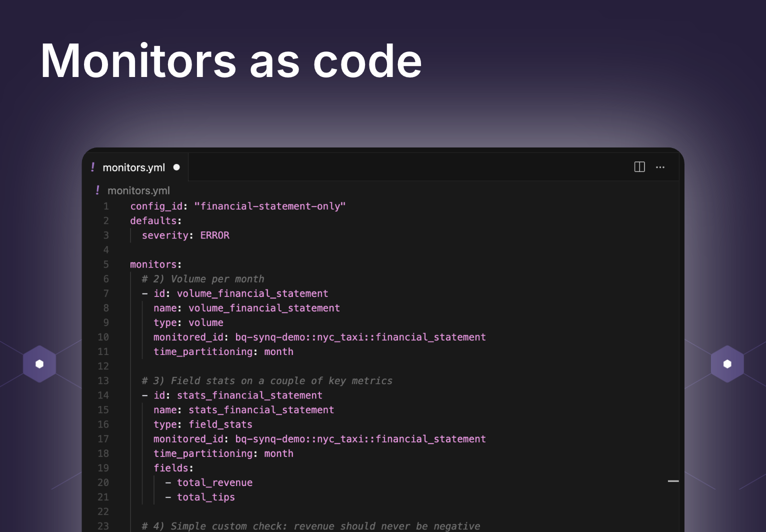The image size is (766, 532).
Task: Click the "# 3) Field stats" comment line
Action: [x=267, y=380]
